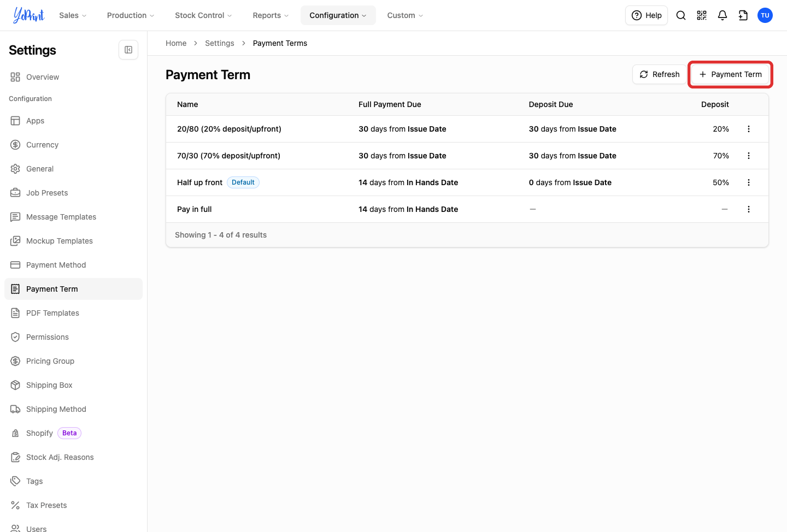Viewport: 787px width, 532px height.
Task: Select the 20/80 (20% deposit/upfront) row name
Action: click(229, 129)
